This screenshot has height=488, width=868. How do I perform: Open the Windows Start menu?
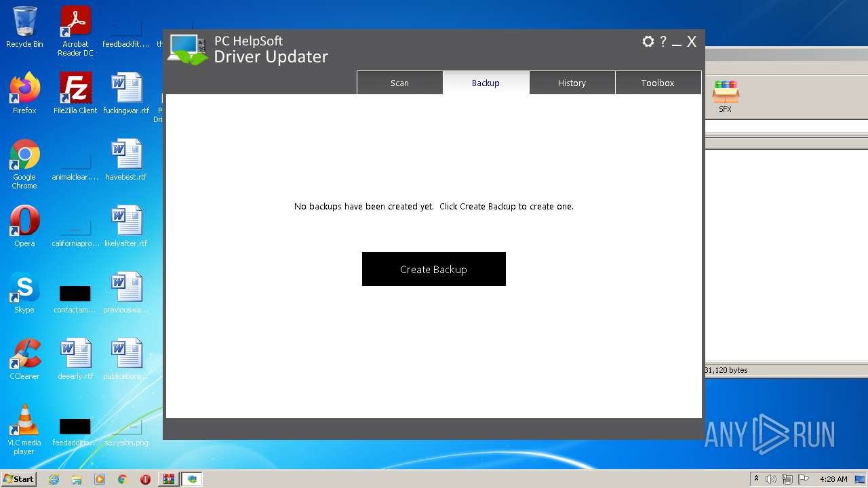[19, 479]
